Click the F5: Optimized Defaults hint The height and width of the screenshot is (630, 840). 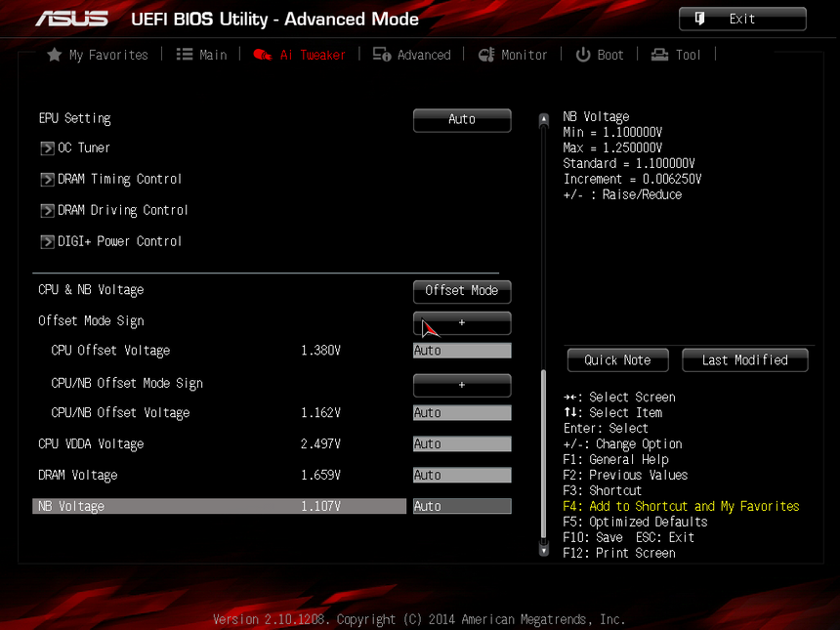[635, 522]
